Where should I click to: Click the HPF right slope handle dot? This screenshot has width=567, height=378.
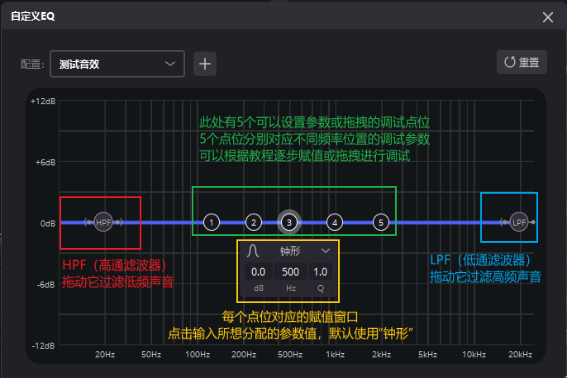(x=118, y=222)
